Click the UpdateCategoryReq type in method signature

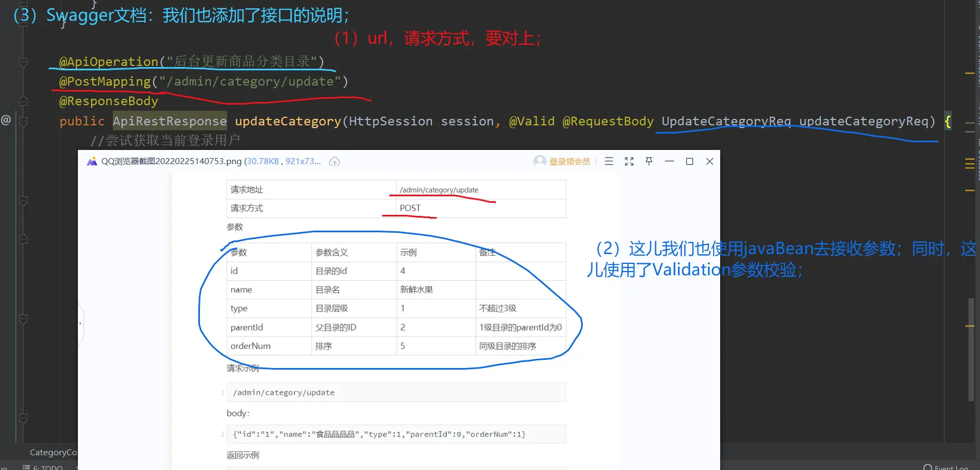point(726,121)
